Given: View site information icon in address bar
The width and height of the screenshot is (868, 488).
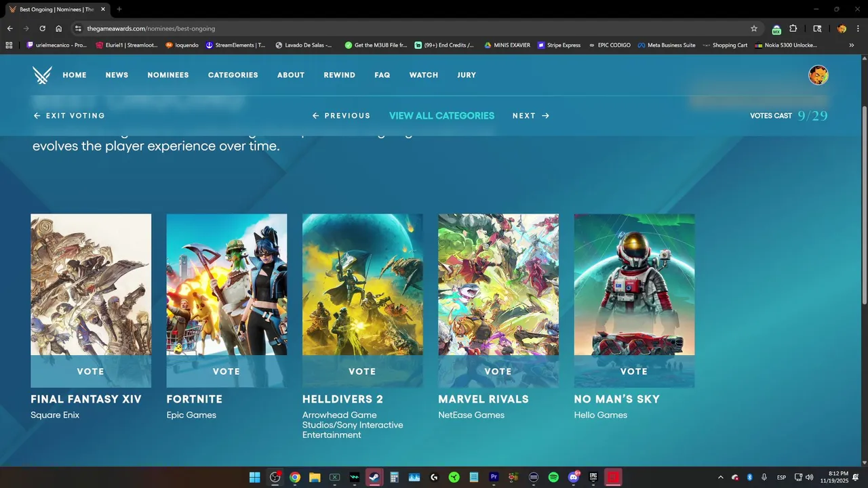Looking at the screenshot, I should (78, 28).
